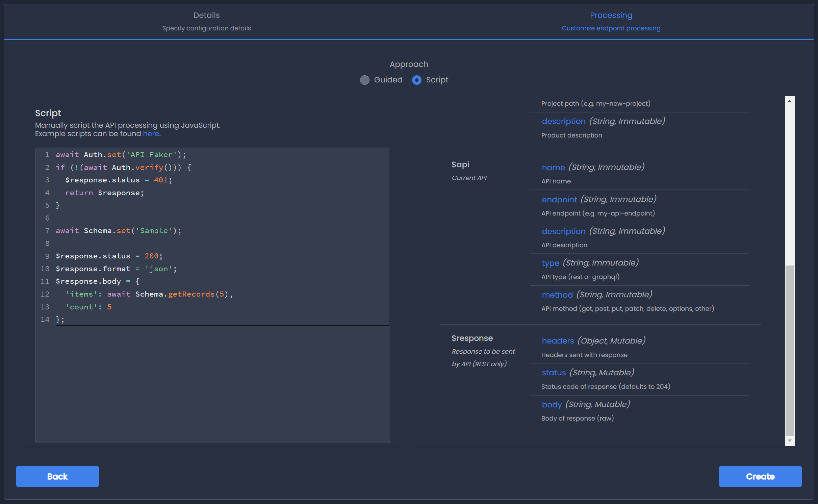Click the scrollbar down arrow
The height and width of the screenshot is (504, 818).
coord(790,440)
